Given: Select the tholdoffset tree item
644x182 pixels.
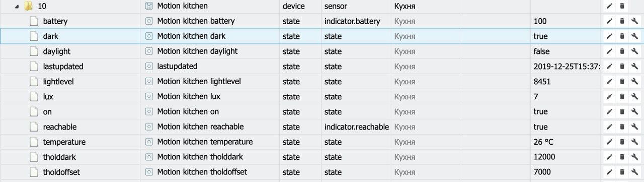Looking at the screenshot, I should pyautogui.click(x=61, y=172).
